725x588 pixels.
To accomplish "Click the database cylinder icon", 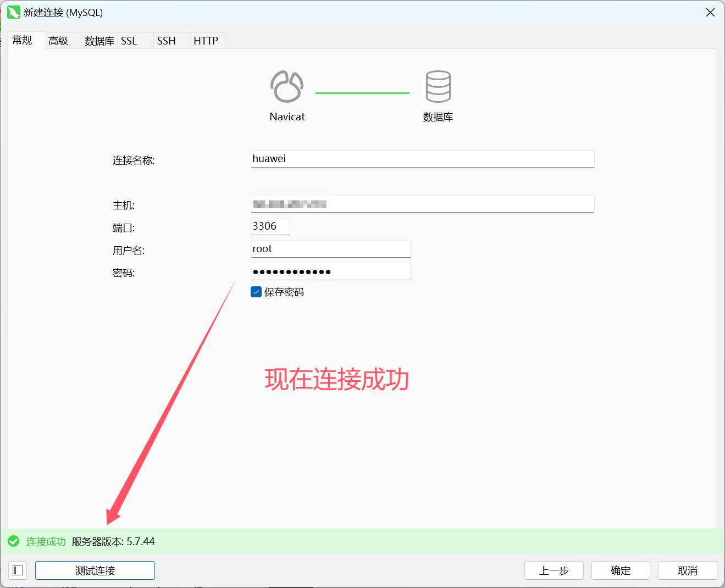I will coord(438,87).
